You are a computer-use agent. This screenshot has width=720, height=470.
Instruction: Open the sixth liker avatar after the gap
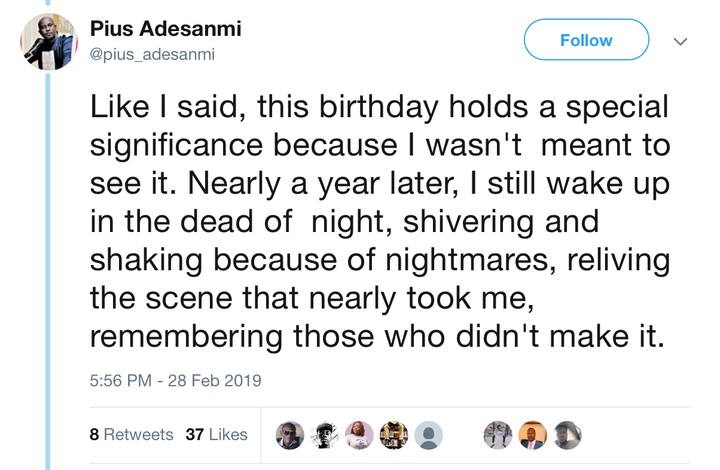(498, 435)
